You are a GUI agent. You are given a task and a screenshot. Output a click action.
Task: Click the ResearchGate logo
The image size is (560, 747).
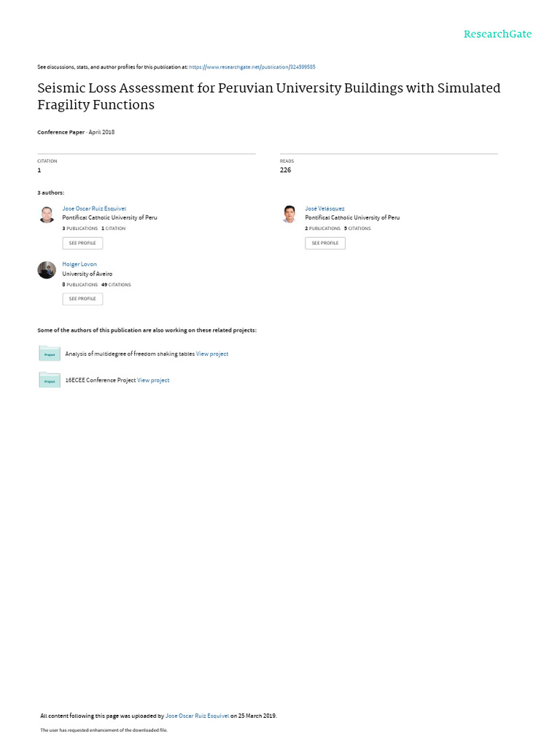point(497,34)
